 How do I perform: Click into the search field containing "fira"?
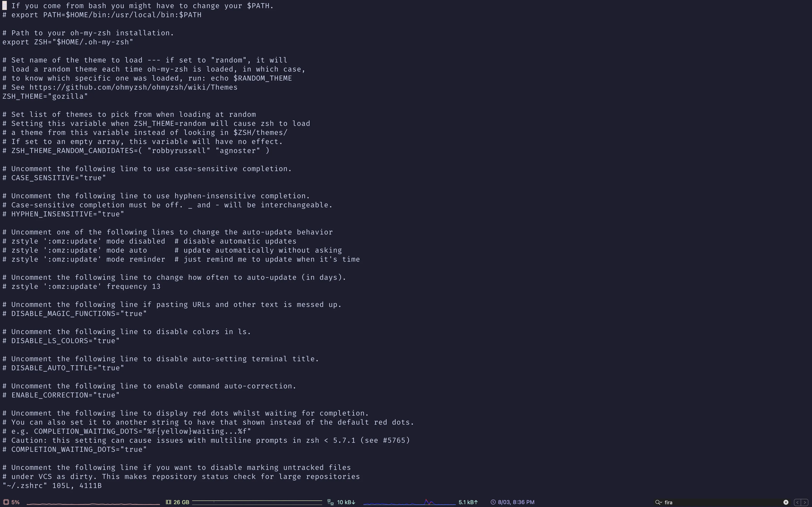[721, 502]
